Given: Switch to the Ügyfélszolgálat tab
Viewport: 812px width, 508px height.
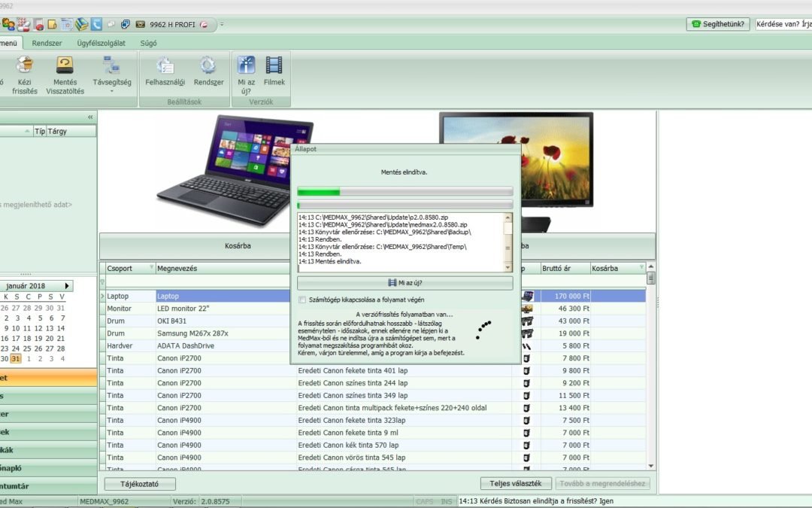Looking at the screenshot, I should pos(101,43).
